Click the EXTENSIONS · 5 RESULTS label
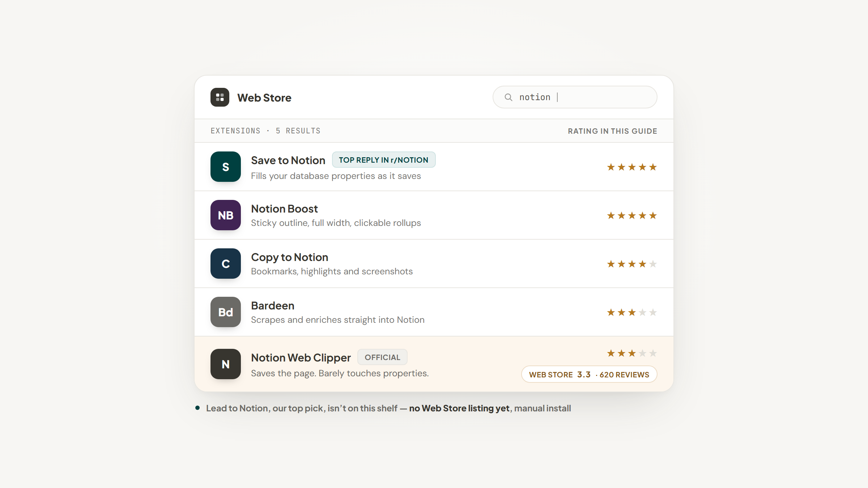The width and height of the screenshot is (868, 488). (x=265, y=131)
